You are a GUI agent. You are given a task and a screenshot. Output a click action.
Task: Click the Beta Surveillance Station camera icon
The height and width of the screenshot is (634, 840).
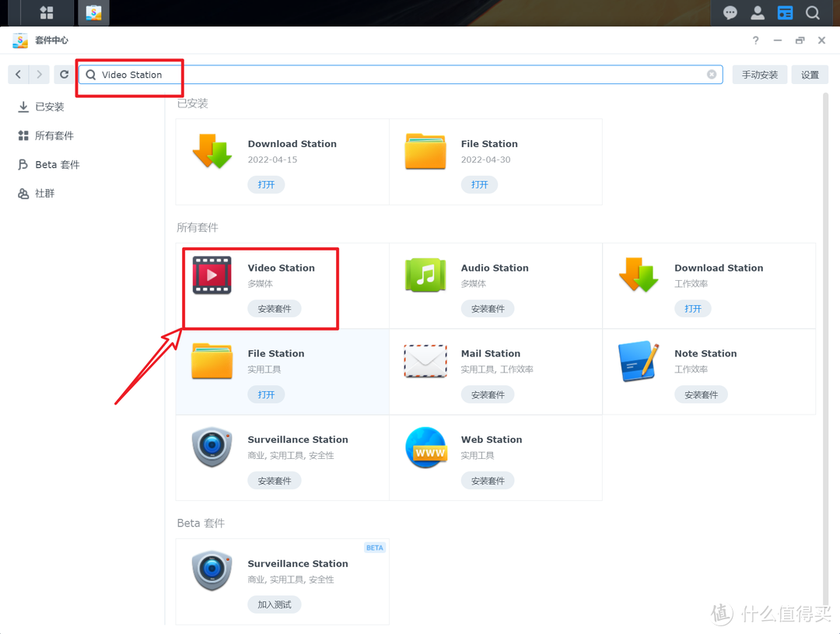212,571
